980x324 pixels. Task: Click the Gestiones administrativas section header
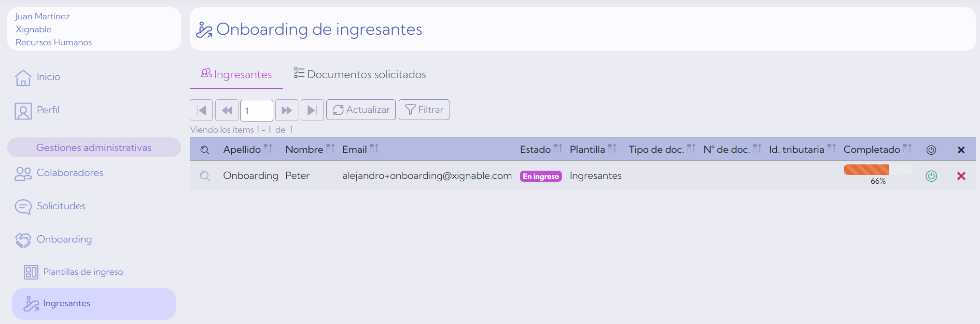(x=94, y=148)
